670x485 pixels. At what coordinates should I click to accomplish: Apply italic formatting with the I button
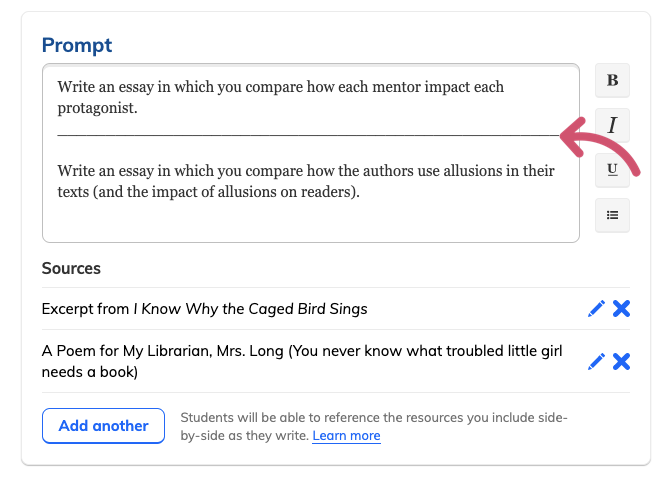coord(612,125)
